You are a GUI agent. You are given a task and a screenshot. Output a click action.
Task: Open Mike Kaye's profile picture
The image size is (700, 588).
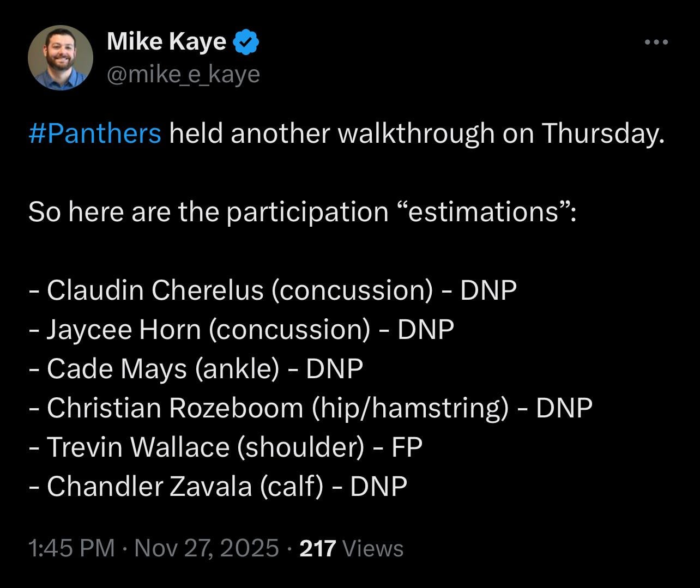pos(60,57)
